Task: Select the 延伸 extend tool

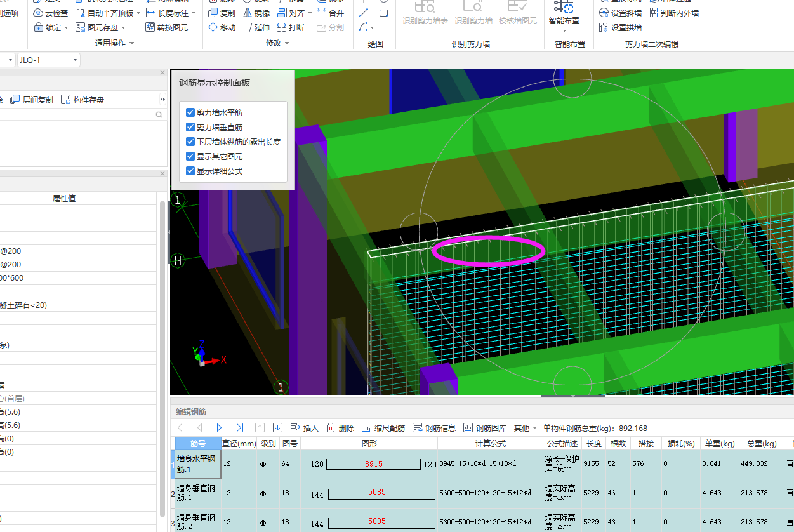Action: point(256,27)
